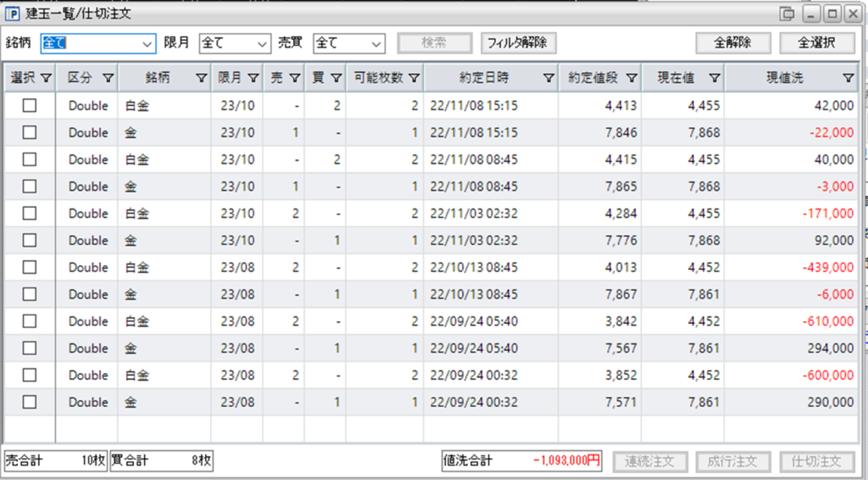Tick the 金 22/11/03 02:32 row checkbox
This screenshot has height=480, width=868.
30,240
